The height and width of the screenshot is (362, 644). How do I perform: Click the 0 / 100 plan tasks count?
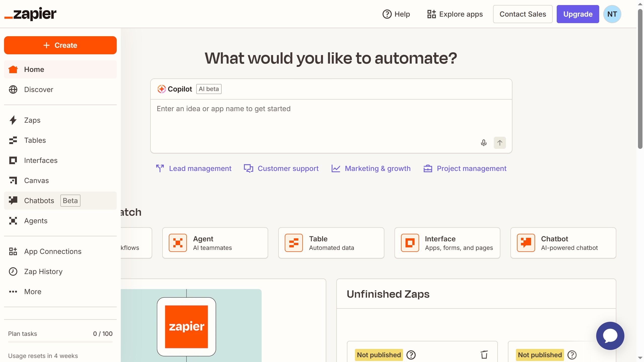point(103,334)
